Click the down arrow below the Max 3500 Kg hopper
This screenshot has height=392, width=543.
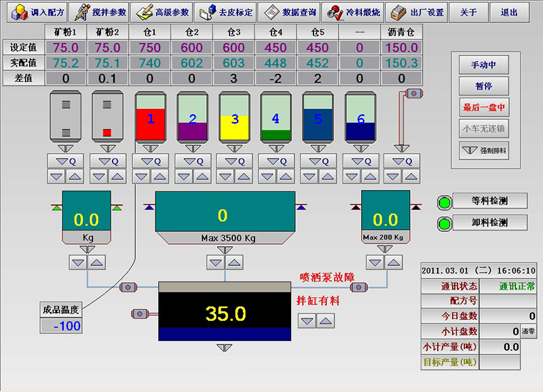click(217, 261)
